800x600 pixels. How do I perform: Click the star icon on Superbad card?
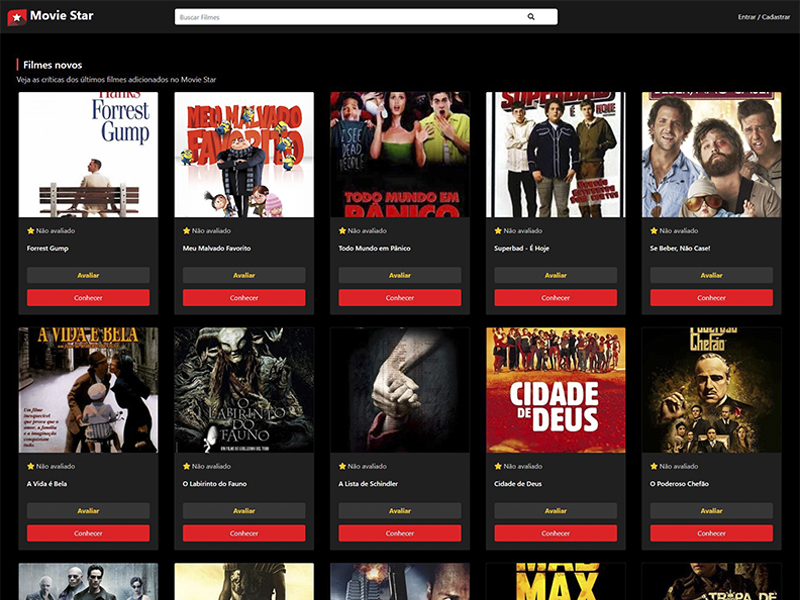click(498, 231)
